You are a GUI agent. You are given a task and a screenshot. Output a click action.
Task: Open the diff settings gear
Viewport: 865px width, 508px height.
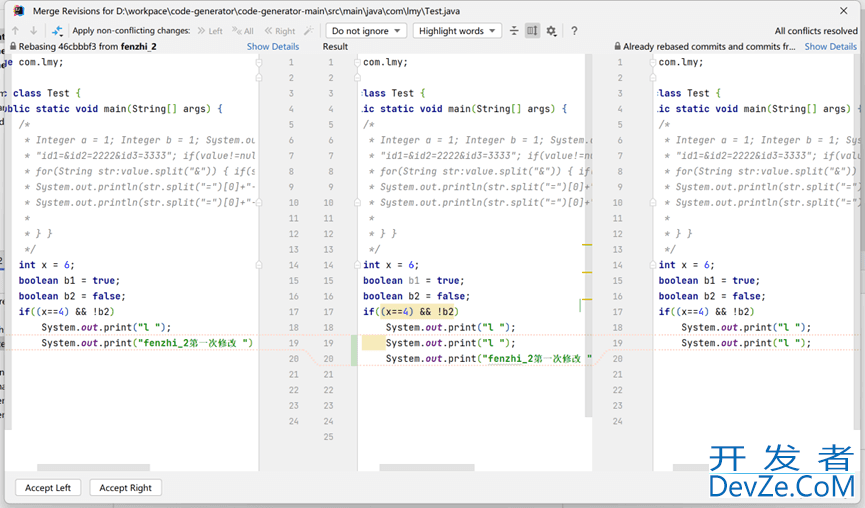[x=551, y=31]
